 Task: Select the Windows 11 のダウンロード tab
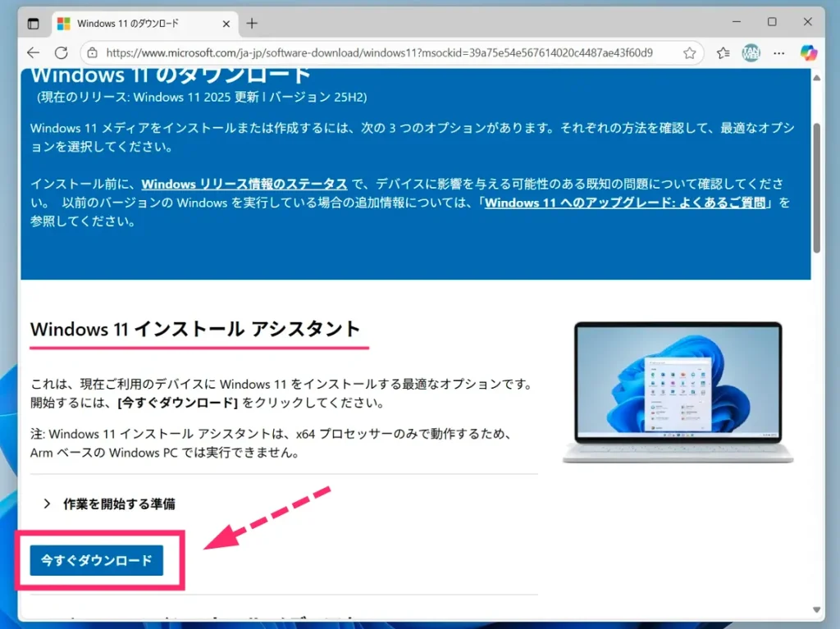tap(131, 23)
